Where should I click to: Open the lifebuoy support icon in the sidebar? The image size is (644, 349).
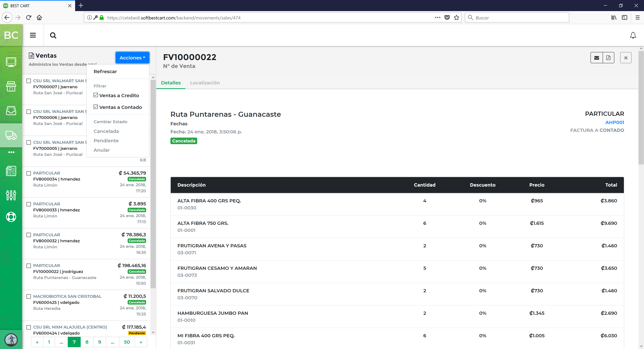pos(11,217)
